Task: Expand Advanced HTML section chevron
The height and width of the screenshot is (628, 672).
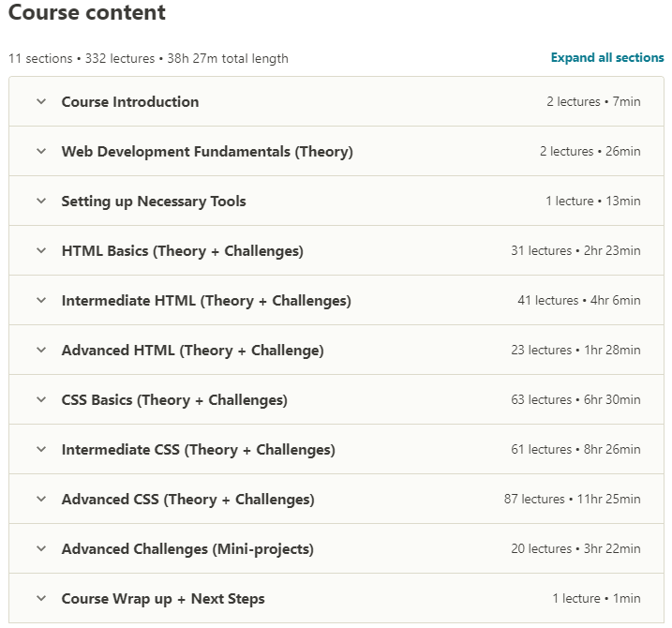Action: pos(41,351)
